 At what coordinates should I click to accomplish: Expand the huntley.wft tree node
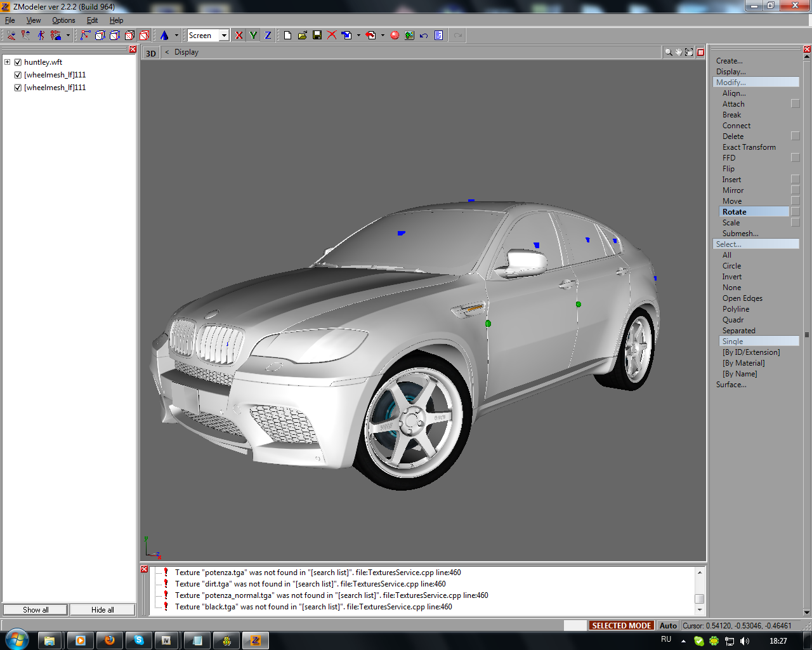tap(7, 62)
